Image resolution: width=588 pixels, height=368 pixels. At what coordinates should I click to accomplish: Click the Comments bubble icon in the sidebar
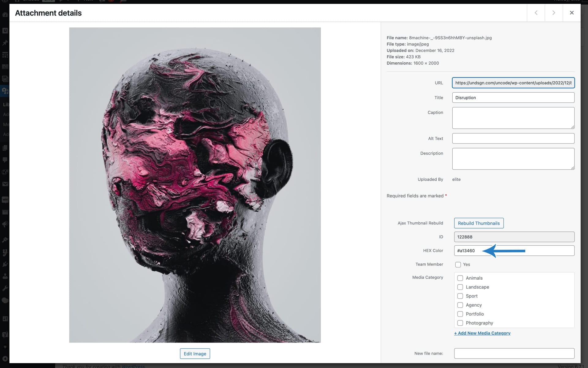point(5,160)
